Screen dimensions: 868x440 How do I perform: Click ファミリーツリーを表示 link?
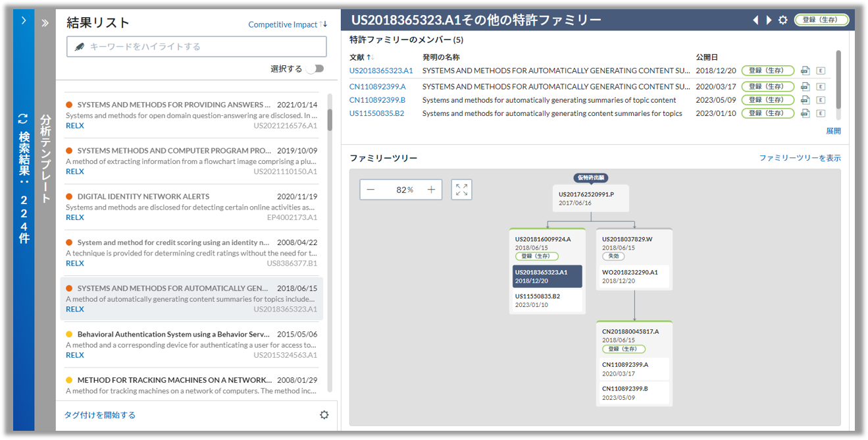pyautogui.click(x=800, y=158)
